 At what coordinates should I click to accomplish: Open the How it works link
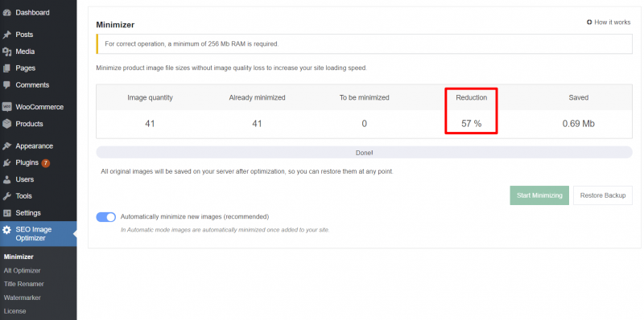click(x=609, y=23)
